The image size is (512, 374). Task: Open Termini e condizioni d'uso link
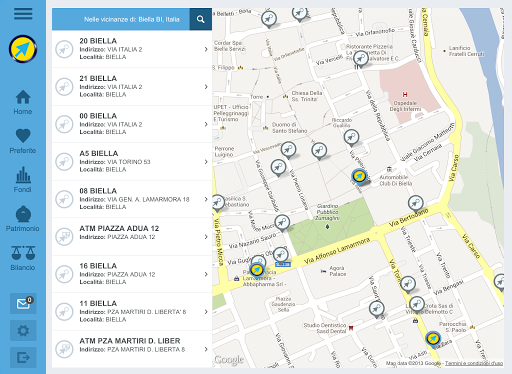point(474,363)
